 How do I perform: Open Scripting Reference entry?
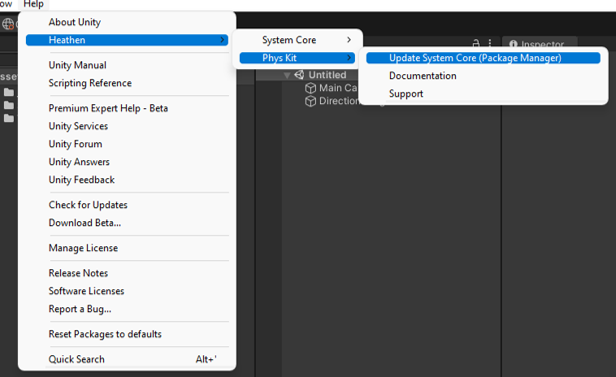coord(90,83)
